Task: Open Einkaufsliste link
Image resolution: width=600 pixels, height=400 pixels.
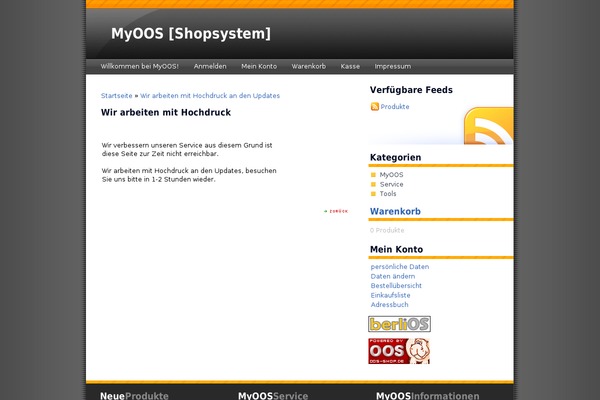Action: click(x=390, y=295)
